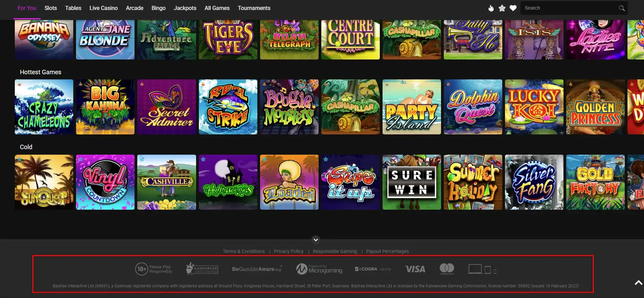Launch the Lucky Koi game
The image size is (644, 298).
pos(534,107)
